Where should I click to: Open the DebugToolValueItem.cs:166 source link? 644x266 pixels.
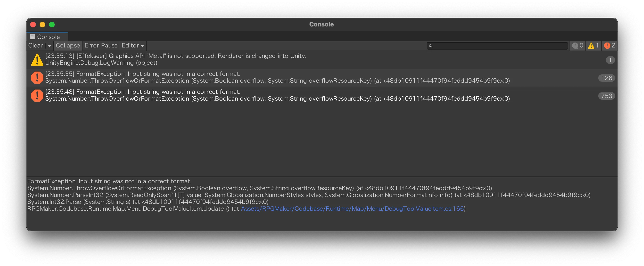click(352, 209)
